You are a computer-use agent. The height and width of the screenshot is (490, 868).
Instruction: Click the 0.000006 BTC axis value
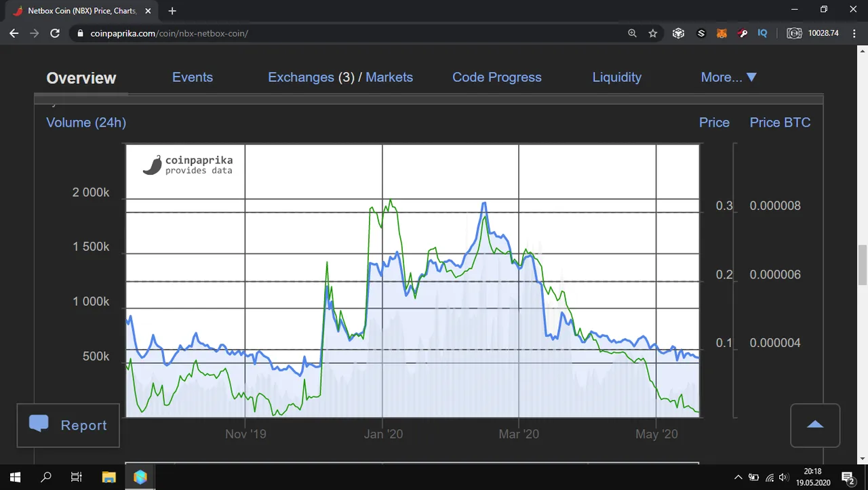tap(775, 275)
